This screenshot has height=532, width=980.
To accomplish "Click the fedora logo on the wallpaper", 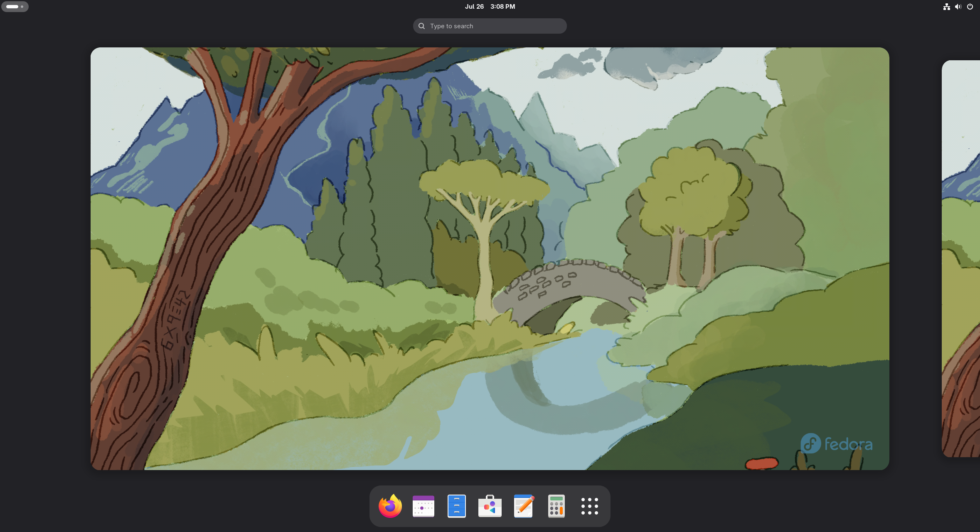I will tap(836, 443).
